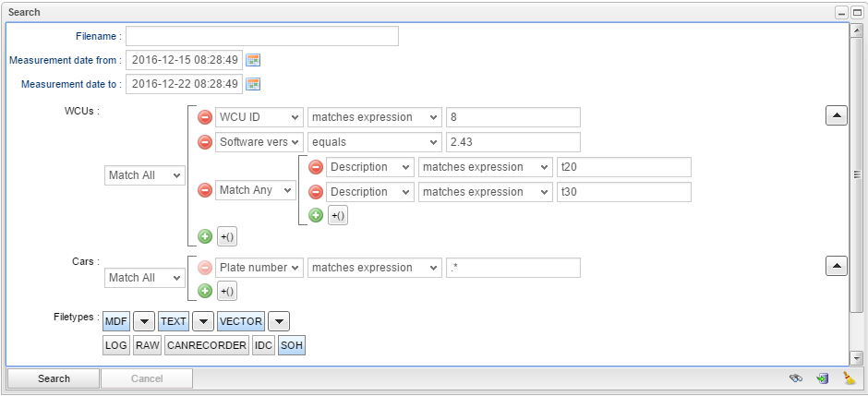Click the Search button
The image size is (868, 396).
54,378
